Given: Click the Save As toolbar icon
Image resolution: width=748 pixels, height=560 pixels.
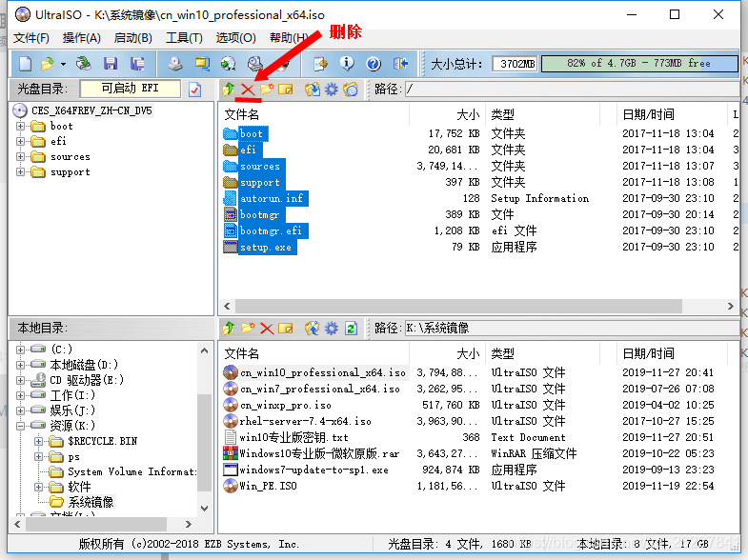Looking at the screenshot, I should [137, 64].
